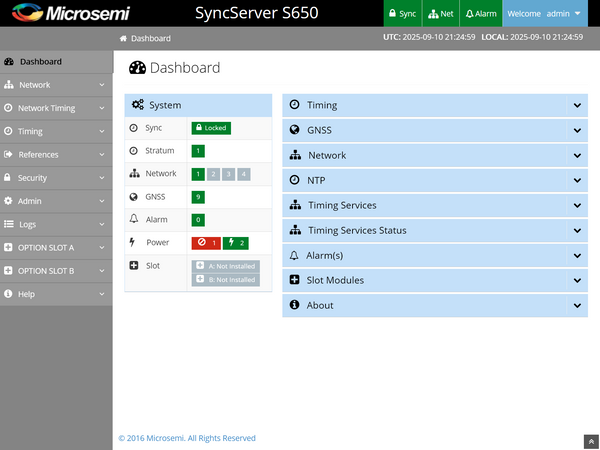Open the Timing sidebar menu
Viewport: 600px width, 450px height.
coord(56,131)
